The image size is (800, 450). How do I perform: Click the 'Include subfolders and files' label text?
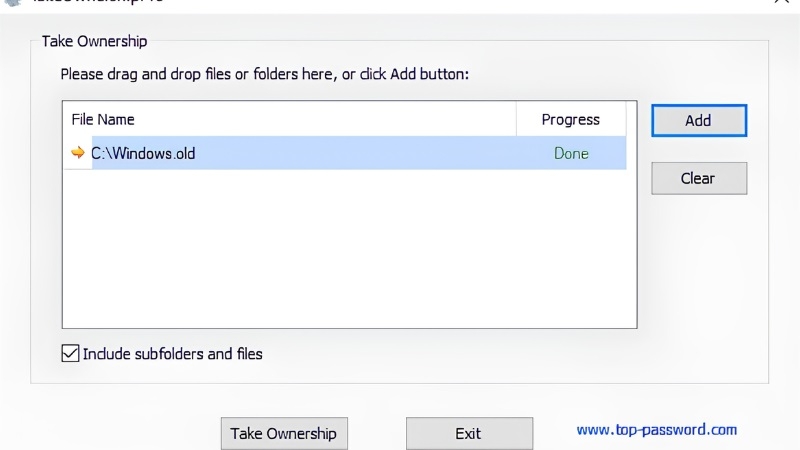(x=172, y=354)
